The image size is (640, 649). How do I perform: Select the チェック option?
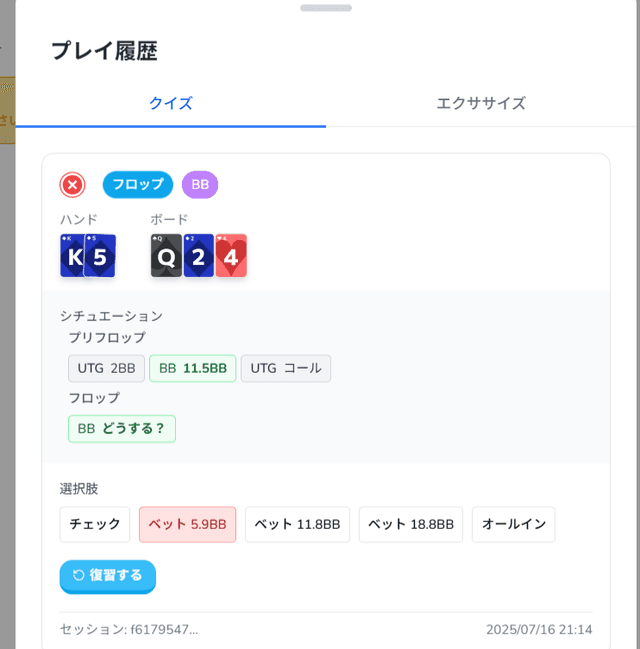(x=95, y=524)
